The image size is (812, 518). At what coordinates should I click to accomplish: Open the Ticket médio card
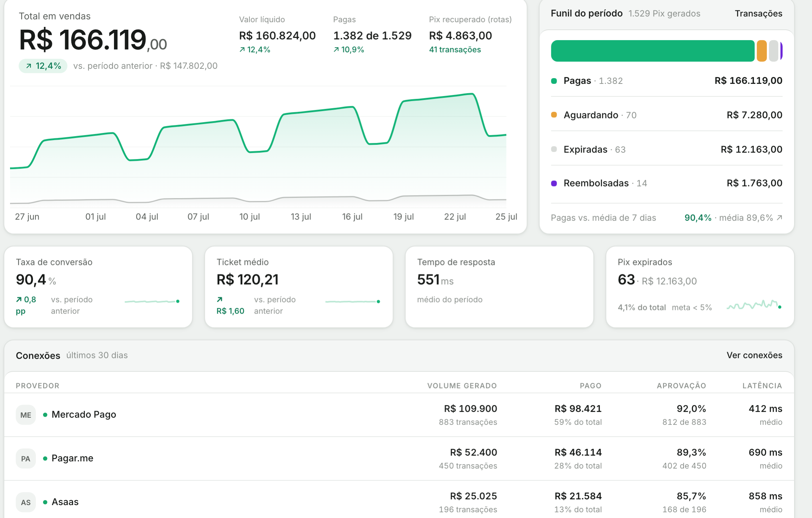(x=299, y=287)
